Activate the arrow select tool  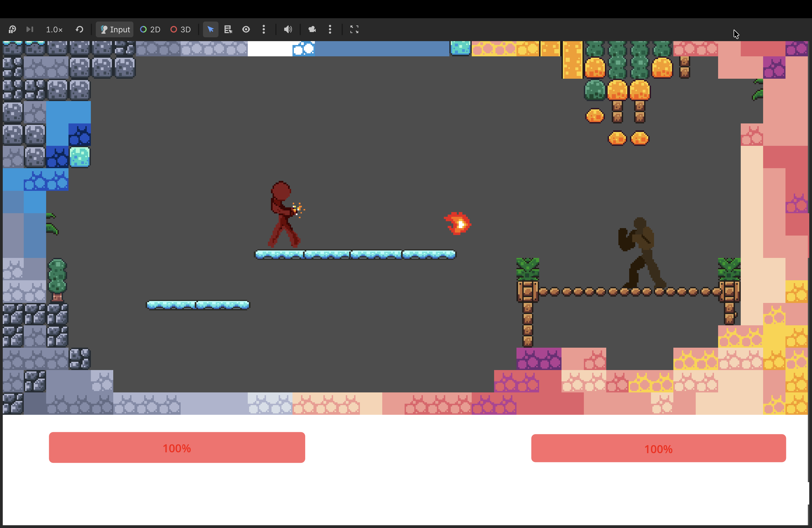pos(210,30)
